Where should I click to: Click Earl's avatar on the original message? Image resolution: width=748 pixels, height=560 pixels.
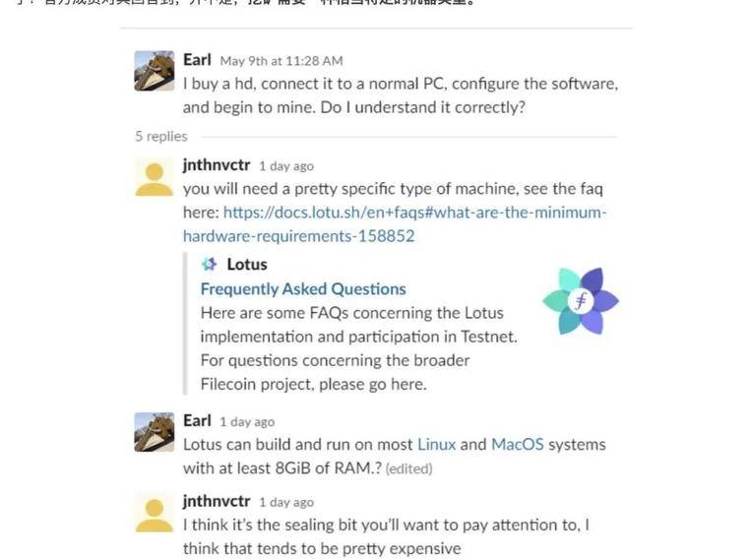(x=154, y=70)
